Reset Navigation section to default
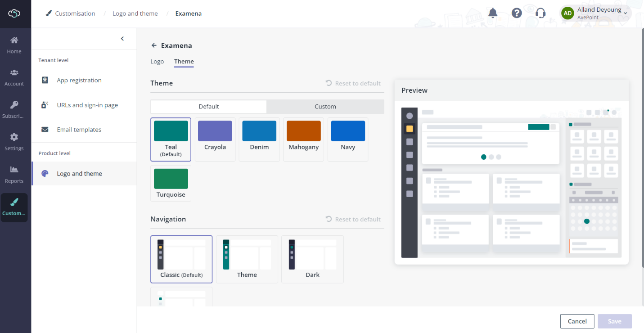 click(353, 219)
